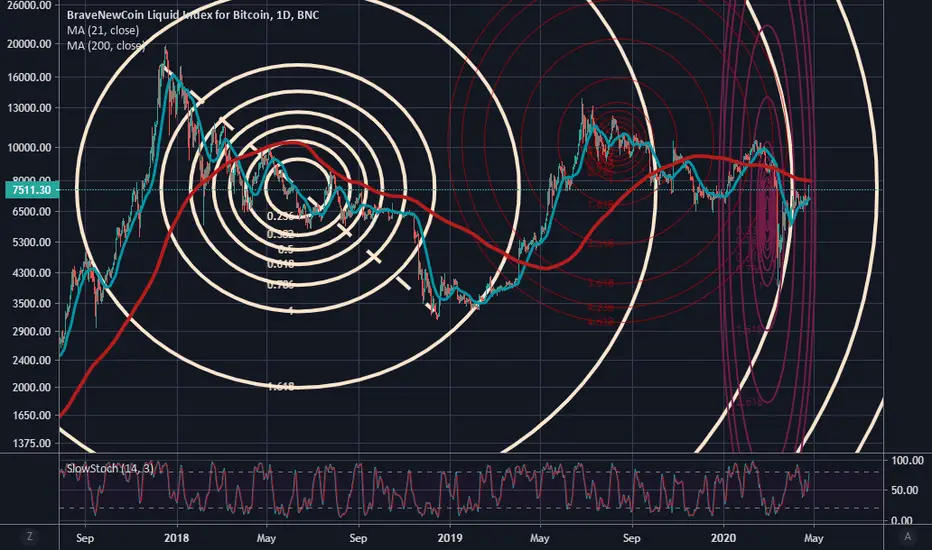Select the white 0.382 Fib circle label

[280, 234]
